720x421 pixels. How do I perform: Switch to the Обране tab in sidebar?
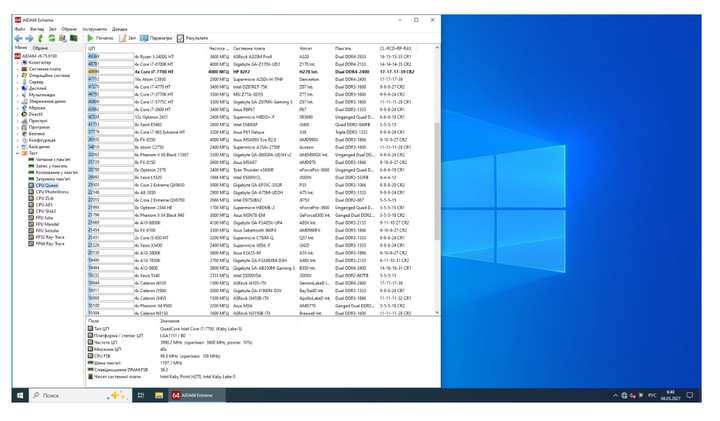click(x=40, y=48)
